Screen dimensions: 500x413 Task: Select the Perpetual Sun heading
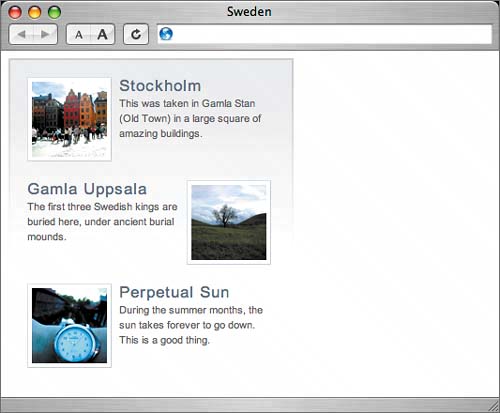coord(174,292)
